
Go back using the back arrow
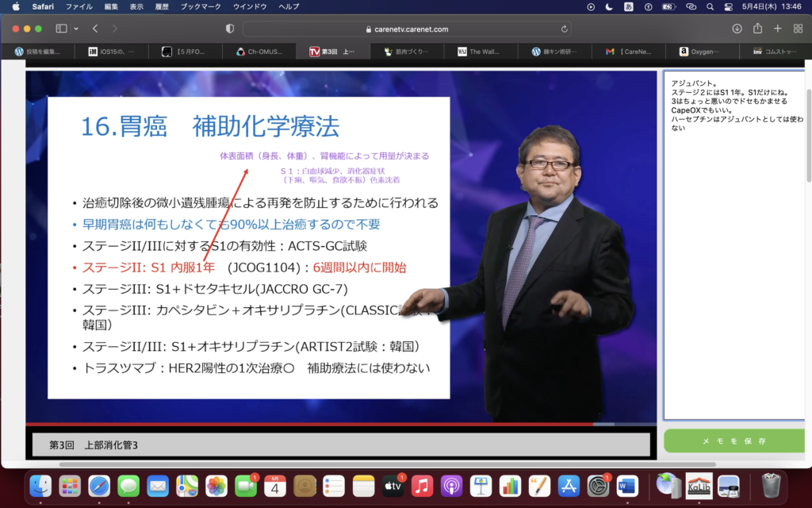(x=95, y=29)
